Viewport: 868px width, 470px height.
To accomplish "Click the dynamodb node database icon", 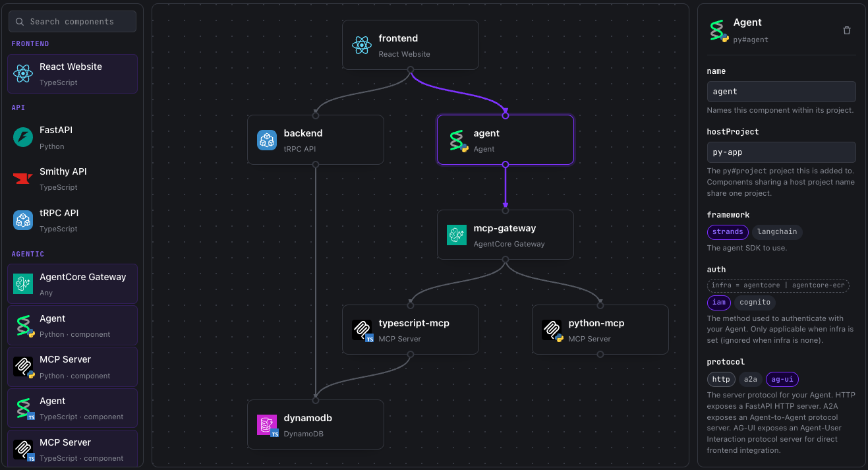I will coord(267,425).
